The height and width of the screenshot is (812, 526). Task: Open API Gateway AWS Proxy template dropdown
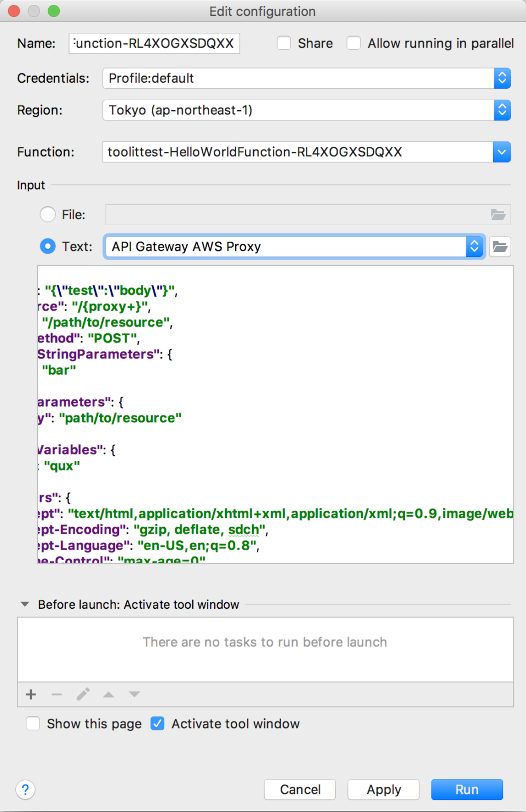295,247
